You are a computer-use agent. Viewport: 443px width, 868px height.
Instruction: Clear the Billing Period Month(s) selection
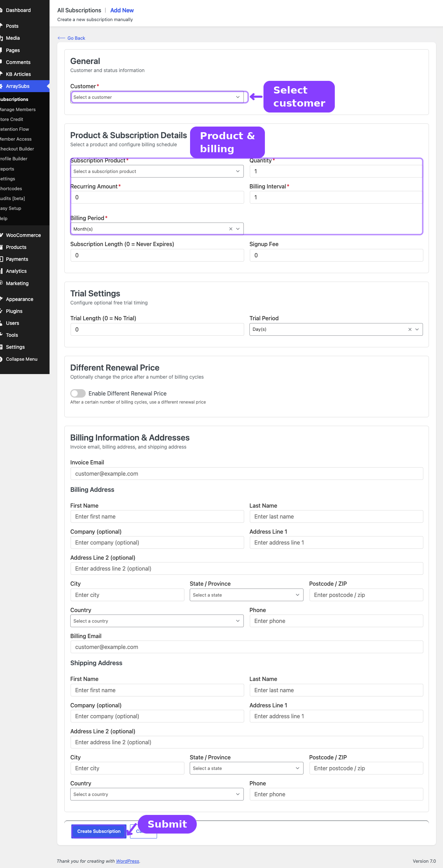coord(231,229)
